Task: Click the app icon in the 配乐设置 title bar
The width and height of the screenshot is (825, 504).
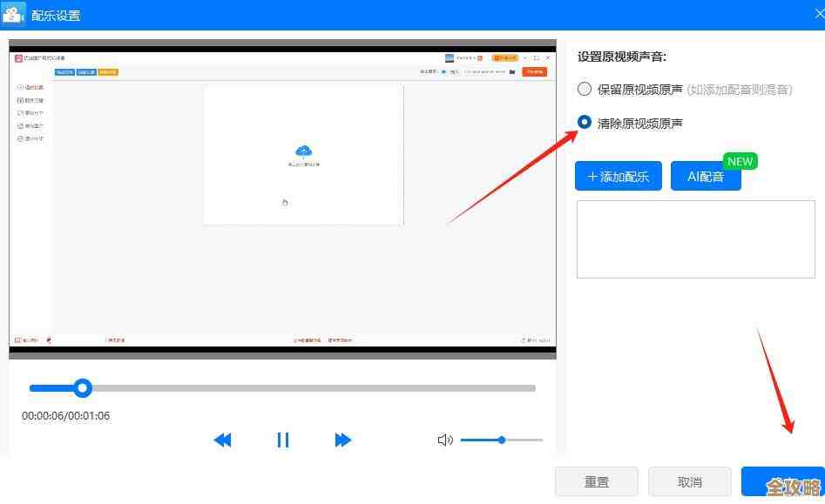Action: 15,14
